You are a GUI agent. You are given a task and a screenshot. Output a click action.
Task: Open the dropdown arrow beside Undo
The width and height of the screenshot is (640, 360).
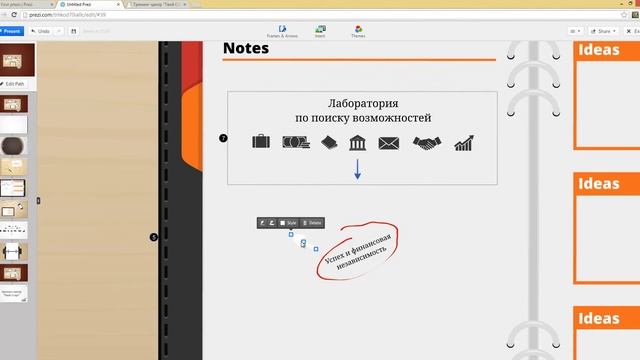58,31
